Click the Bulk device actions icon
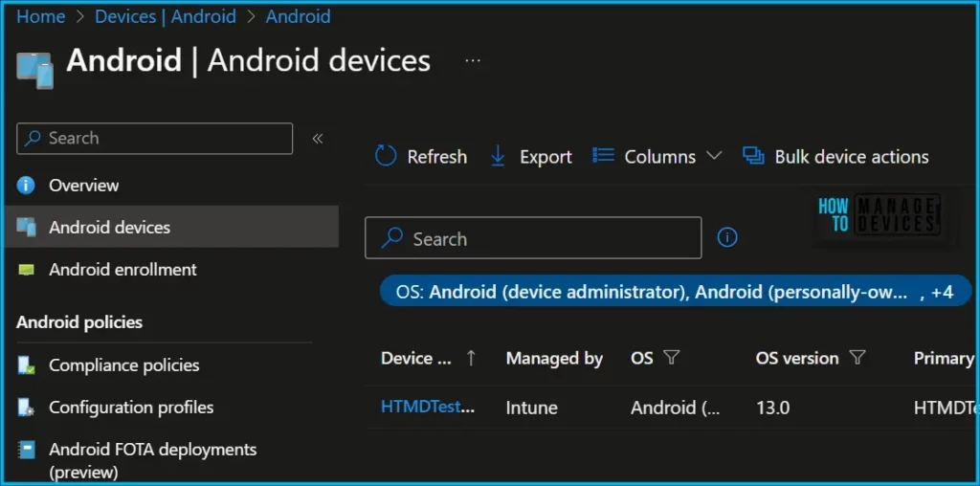 [x=753, y=156]
